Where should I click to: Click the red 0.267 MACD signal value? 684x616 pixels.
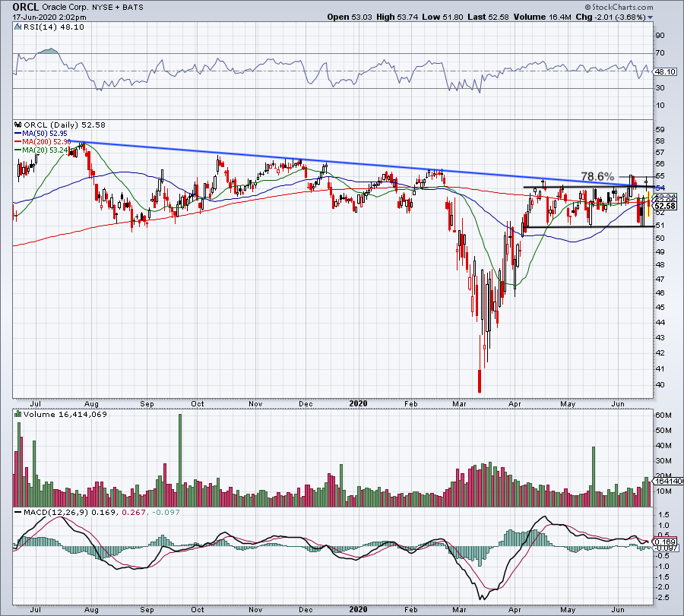click(x=134, y=512)
